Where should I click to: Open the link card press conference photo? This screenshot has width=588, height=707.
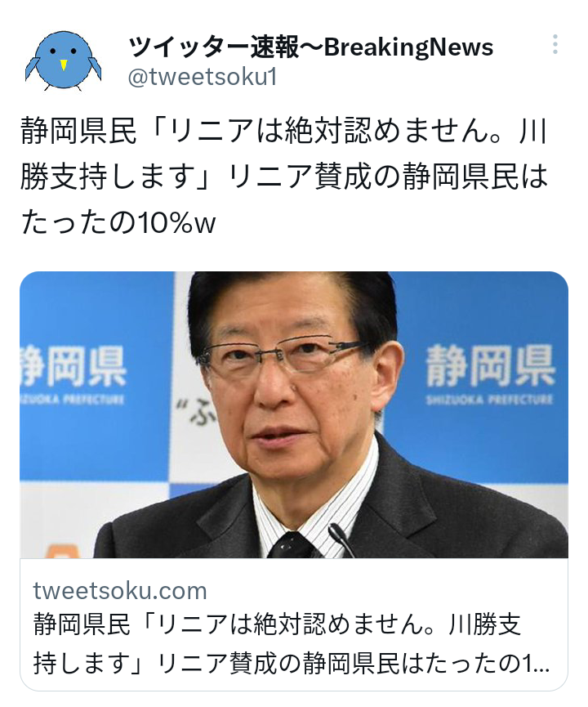294,415
